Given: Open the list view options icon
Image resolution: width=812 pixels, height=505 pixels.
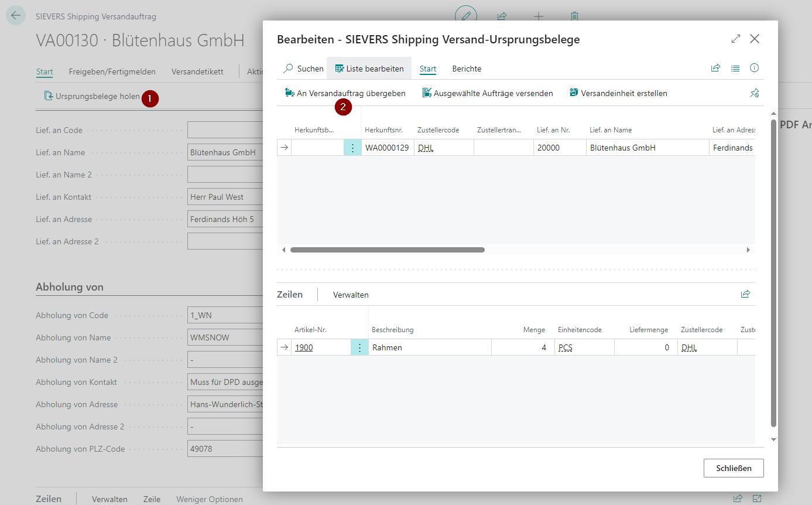Looking at the screenshot, I should click(x=735, y=69).
